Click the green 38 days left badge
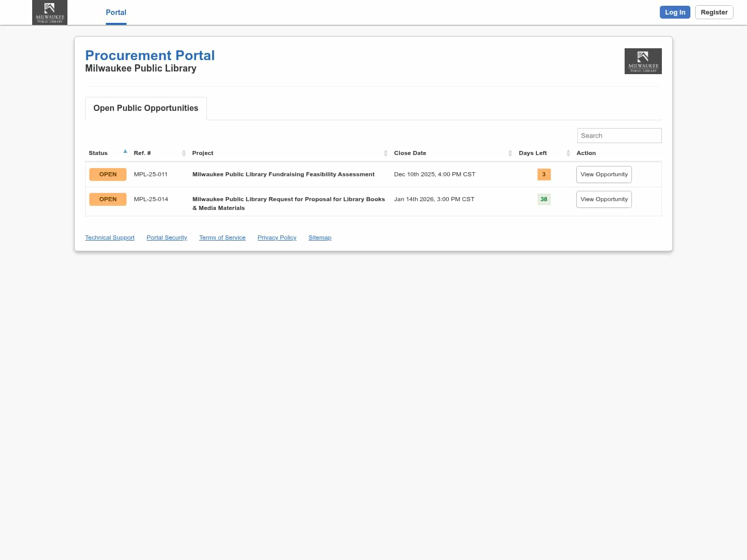 pyautogui.click(x=544, y=200)
